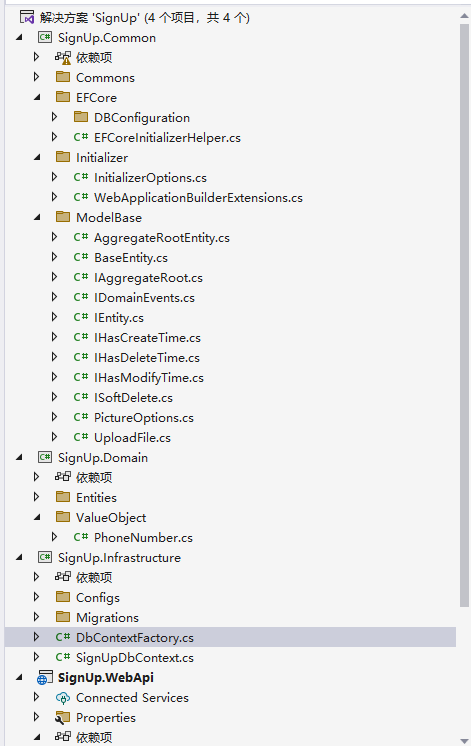Click the C# file icon beside PhoneNumber.cs
The width and height of the screenshot is (471, 746).
(81, 537)
